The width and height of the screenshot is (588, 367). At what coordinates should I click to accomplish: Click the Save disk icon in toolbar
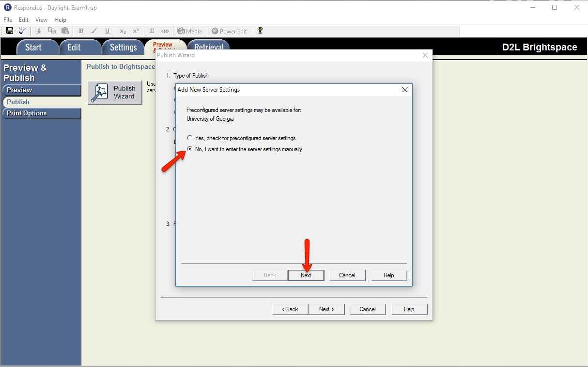click(x=10, y=31)
